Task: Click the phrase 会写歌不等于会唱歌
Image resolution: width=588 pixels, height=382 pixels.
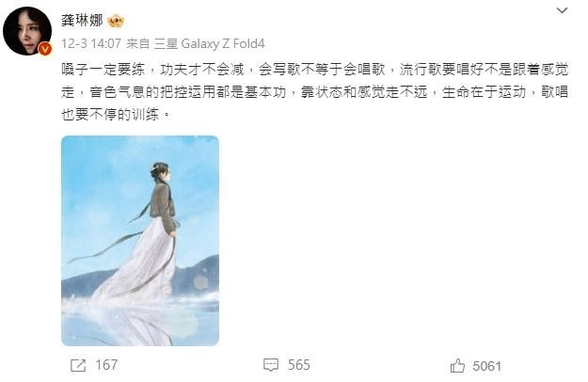Action: [322, 70]
